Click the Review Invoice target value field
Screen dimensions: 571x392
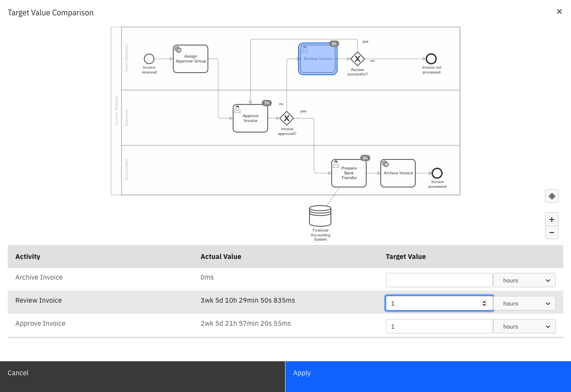[439, 303]
